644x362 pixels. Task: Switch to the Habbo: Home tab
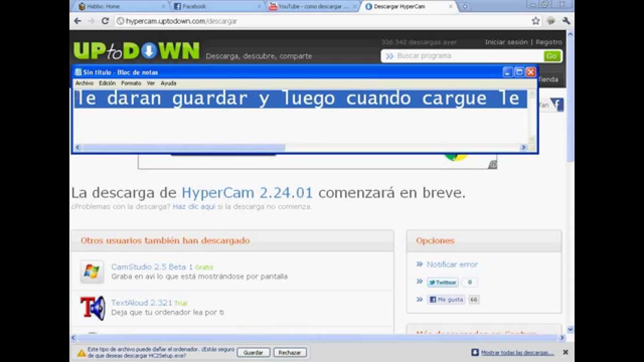(x=121, y=7)
